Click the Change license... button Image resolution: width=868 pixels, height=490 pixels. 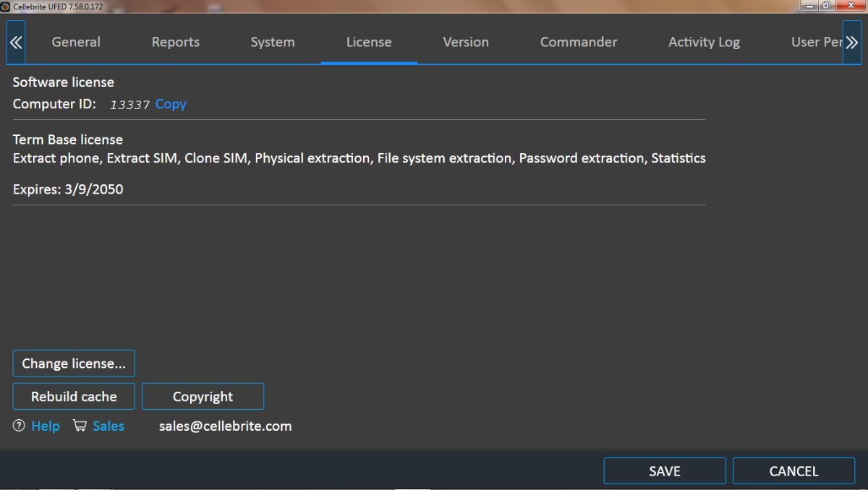(x=74, y=364)
